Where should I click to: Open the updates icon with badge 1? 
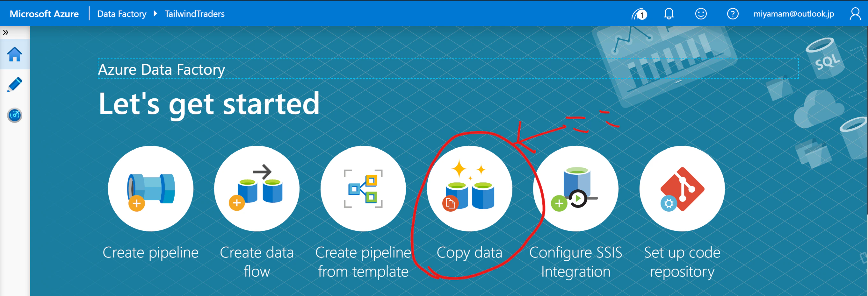[x=639, y=14]
